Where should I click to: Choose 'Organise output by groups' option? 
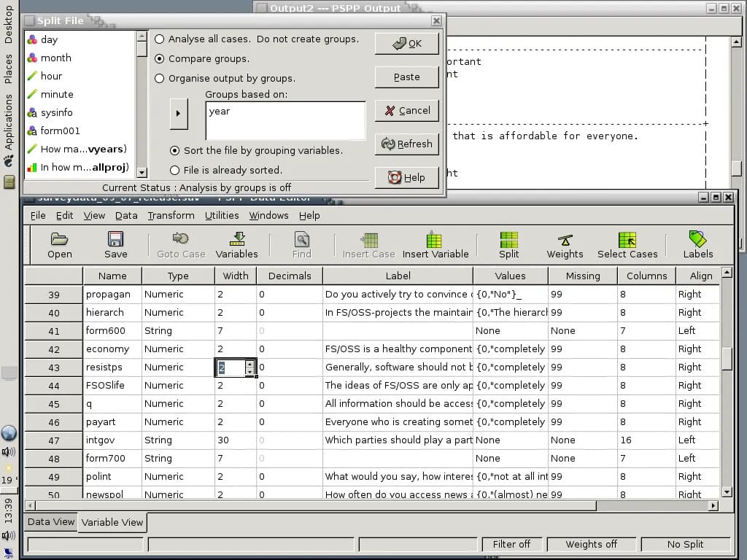click(160, 79)
